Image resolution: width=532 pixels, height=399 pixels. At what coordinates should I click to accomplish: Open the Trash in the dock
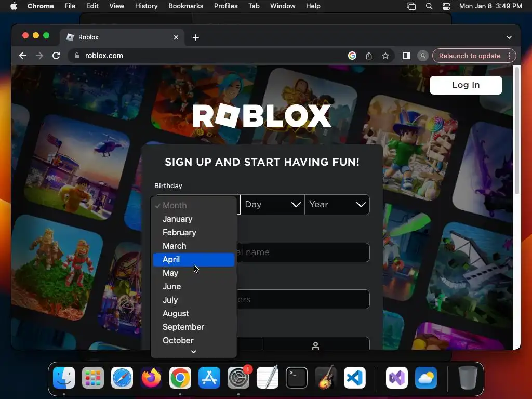tap(468, 378)
